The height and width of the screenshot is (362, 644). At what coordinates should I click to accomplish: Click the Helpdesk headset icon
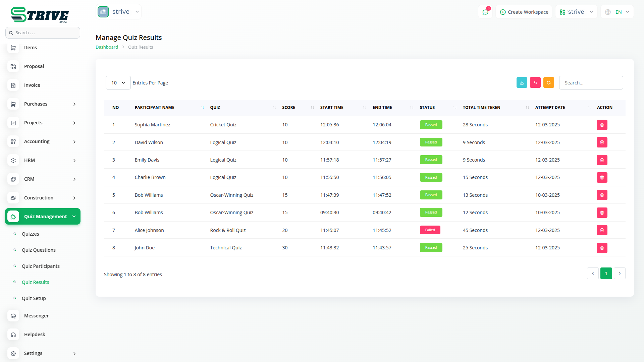13,335
